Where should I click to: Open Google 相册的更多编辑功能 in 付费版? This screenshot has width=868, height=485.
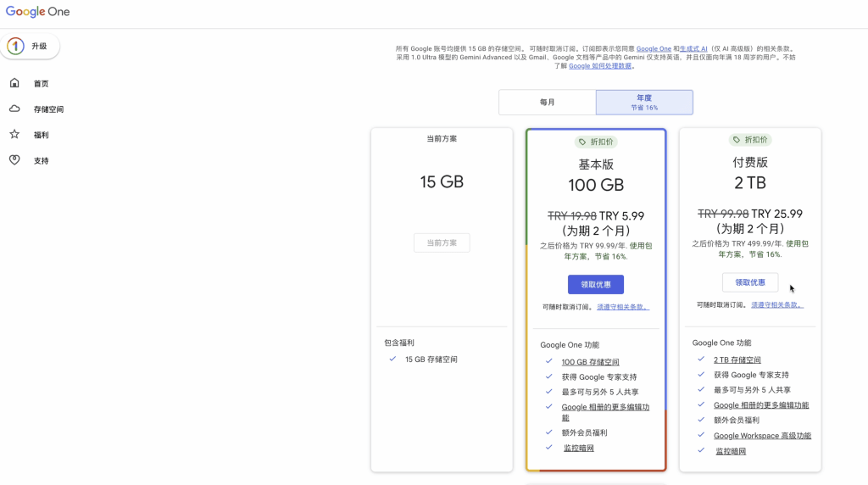tap(761, 404)
